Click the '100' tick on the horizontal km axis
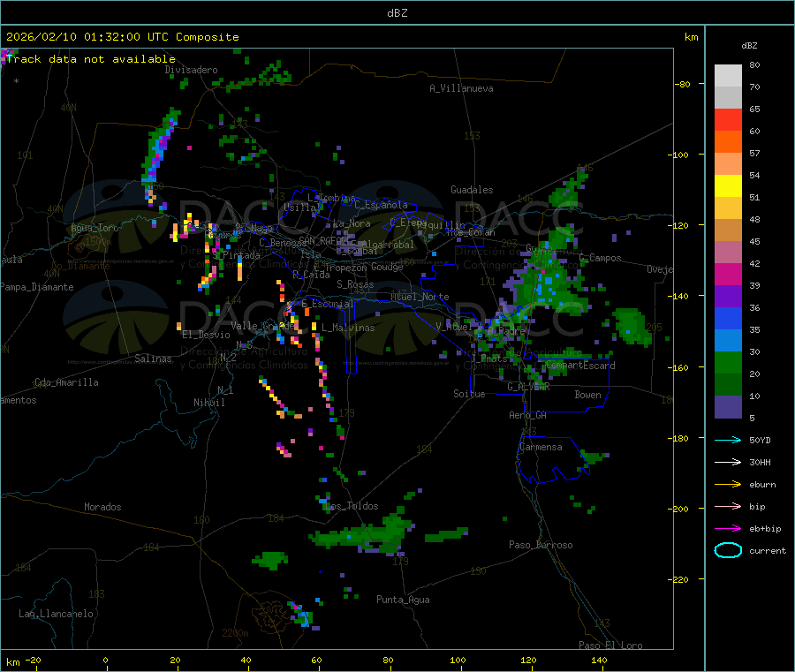Viewport: 795px width, 672px height. (458, 661)
